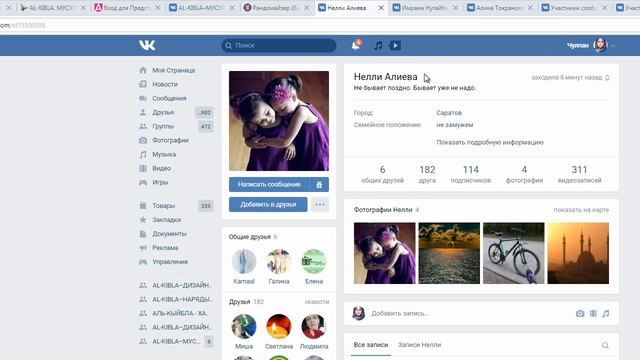The width and height of the screenshot is (640, 360).
Task: Click the Закладки star icon
Action: (x=143, y=220)
